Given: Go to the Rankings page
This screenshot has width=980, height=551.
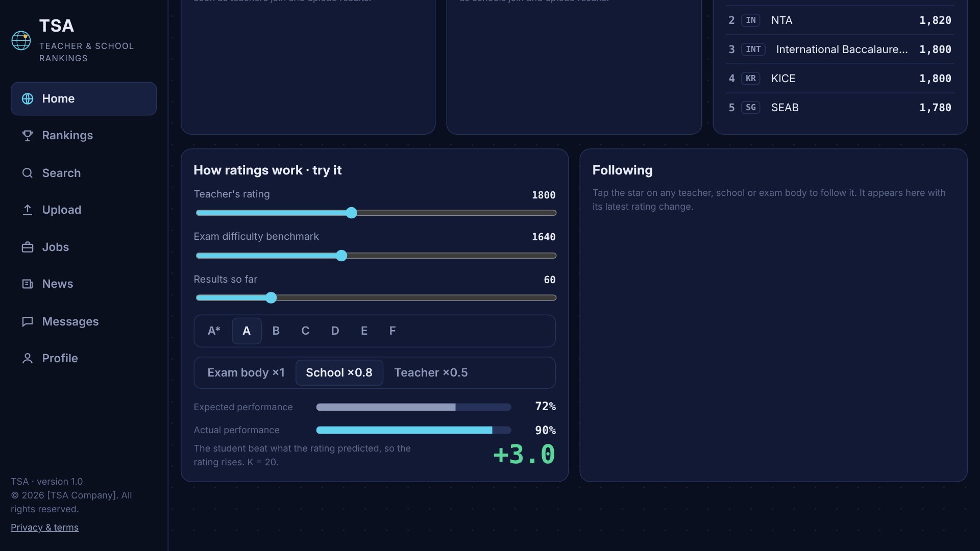Looking at the screenshot, I should (x=84, y=135).
